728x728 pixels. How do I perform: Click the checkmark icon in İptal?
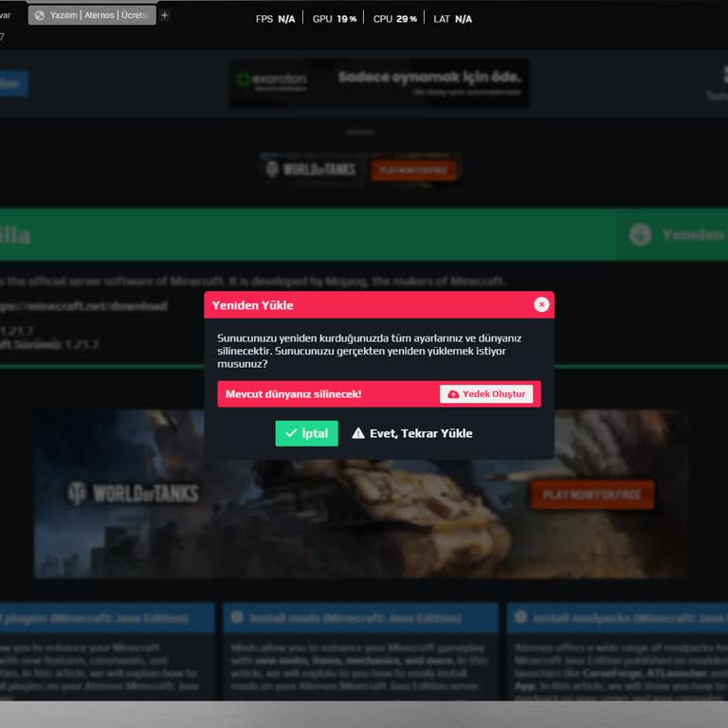click(291, 433)
